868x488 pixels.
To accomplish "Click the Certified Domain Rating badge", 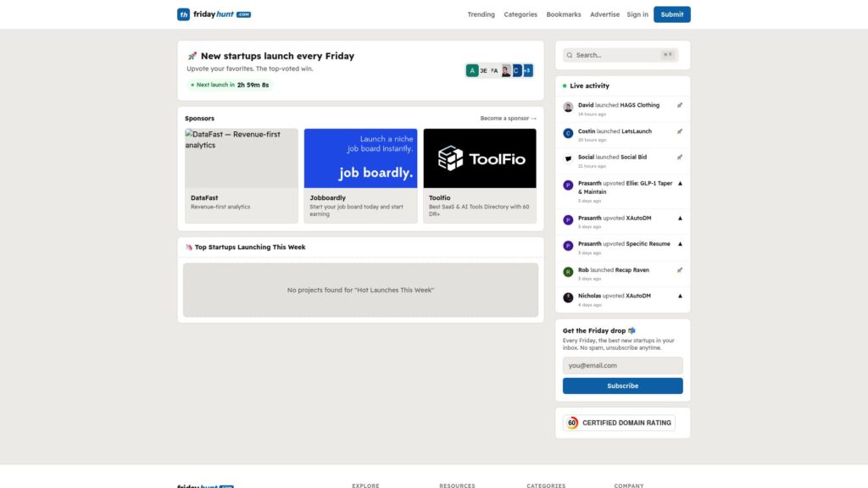I will [619, 423].
